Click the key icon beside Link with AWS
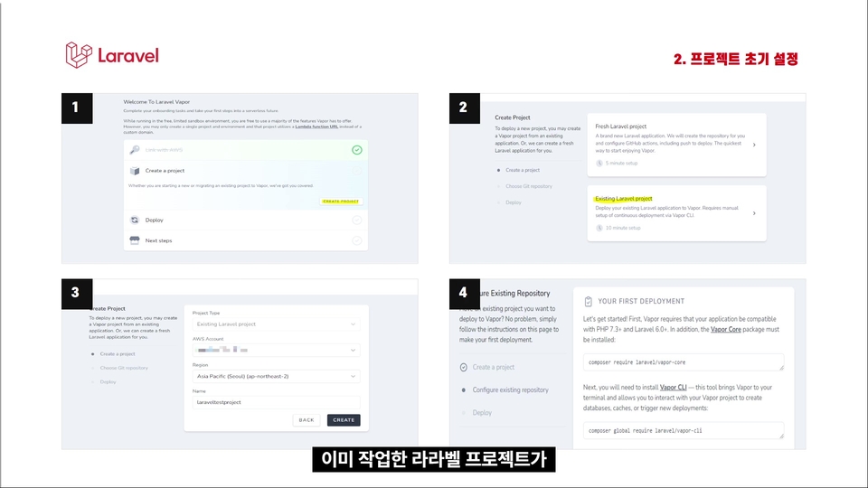868x488 pixels. point(135,150)
